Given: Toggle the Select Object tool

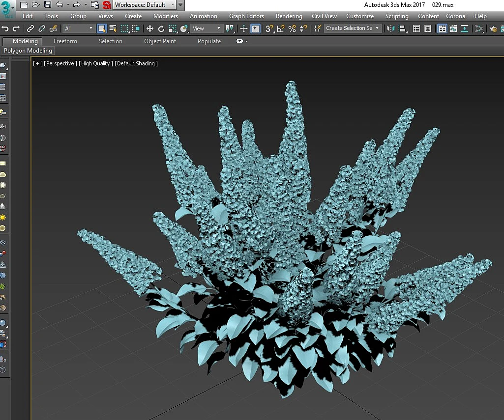Looking at the screenshot, I should point(102,28).
